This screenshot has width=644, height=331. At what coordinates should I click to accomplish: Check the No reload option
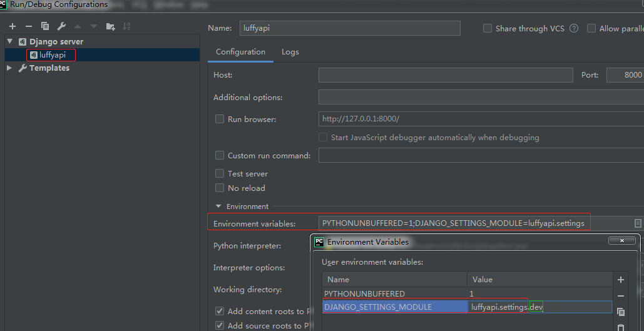click(x=219, y=188)
